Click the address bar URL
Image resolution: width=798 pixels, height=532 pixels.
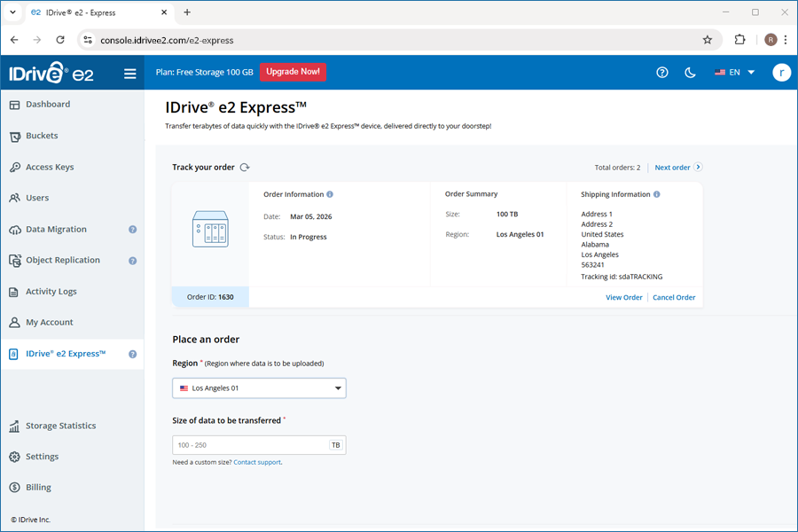167,40
